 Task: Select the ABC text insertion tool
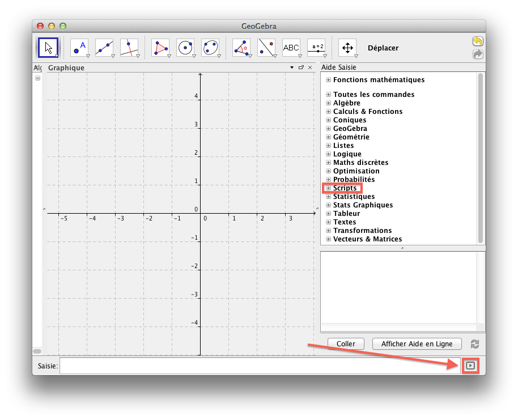coord(291,48)
